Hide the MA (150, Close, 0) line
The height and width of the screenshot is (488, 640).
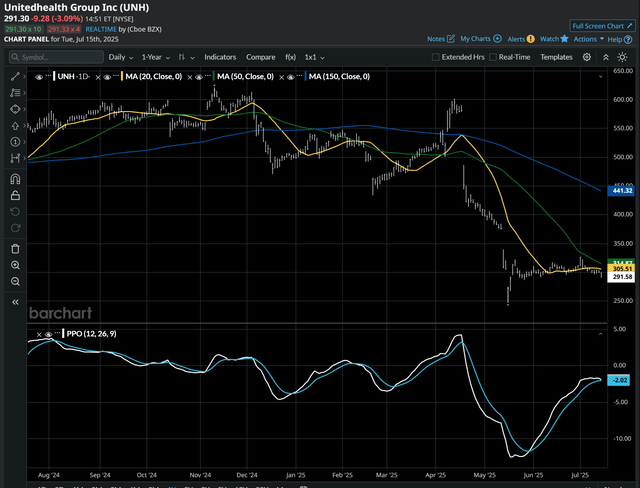(x=291, y=77)
